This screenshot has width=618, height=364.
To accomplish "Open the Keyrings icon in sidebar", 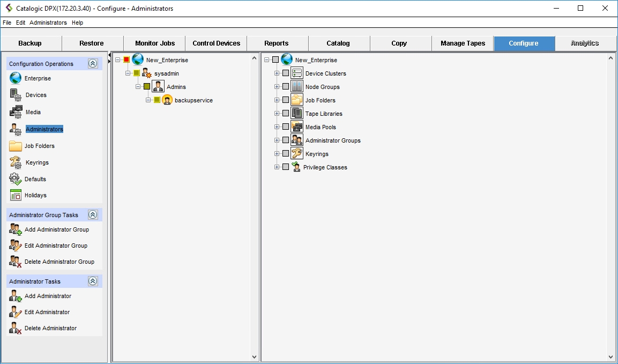I will 16,162.
